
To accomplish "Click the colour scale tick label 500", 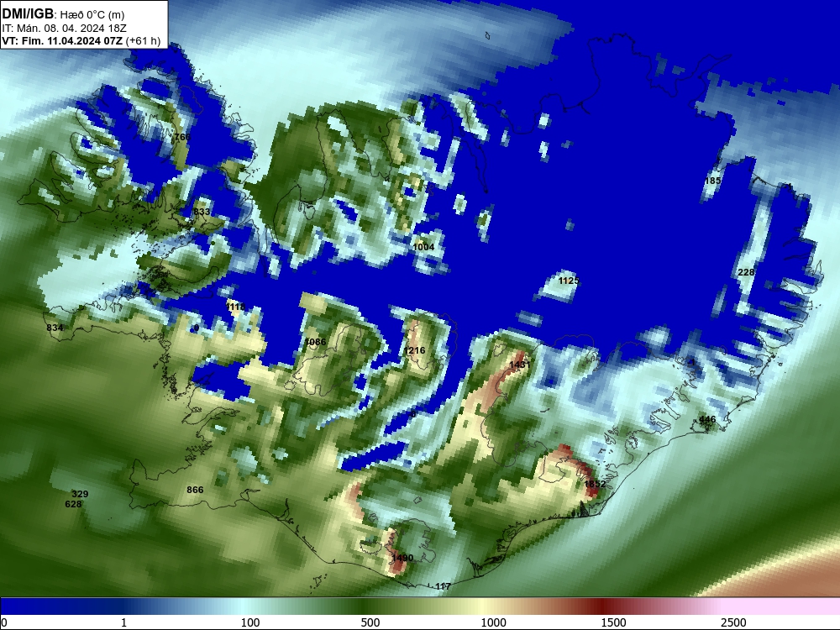I will point(370,622).
